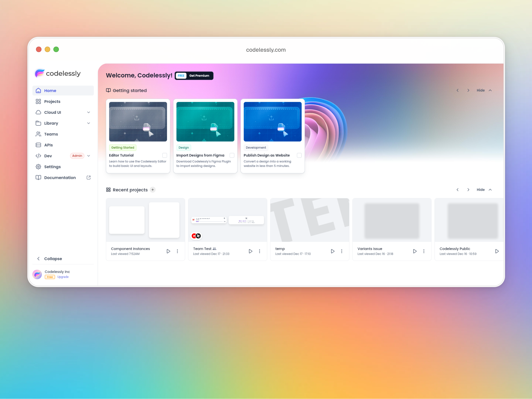Hide the Recent projects section
The height and width of the screenshot is (399, 532).
(484, 190)
